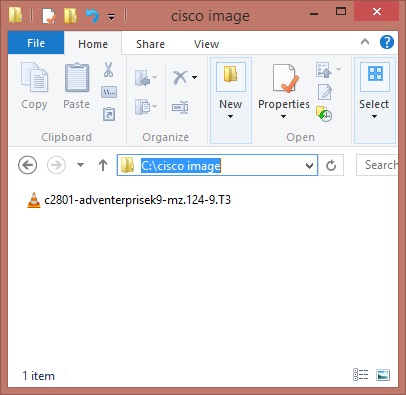Open Customize Quick Access Toolbar dropdown
This screenshot has height=395, width=406.
(112, 16)
